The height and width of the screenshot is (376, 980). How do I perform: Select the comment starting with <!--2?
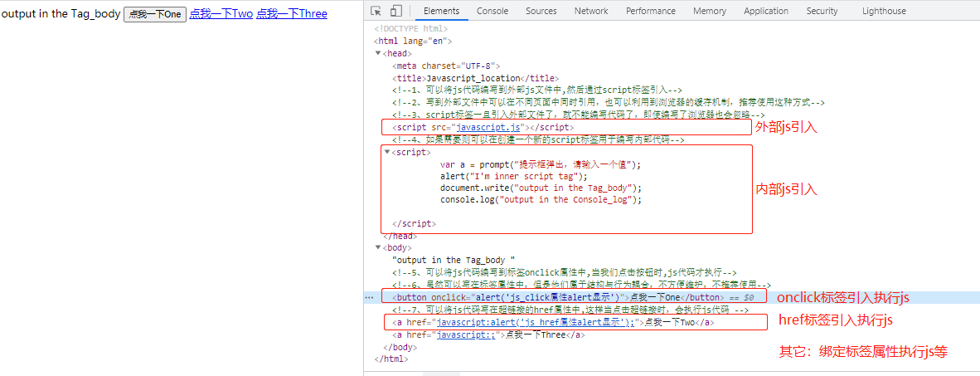(x=609, y=103)
